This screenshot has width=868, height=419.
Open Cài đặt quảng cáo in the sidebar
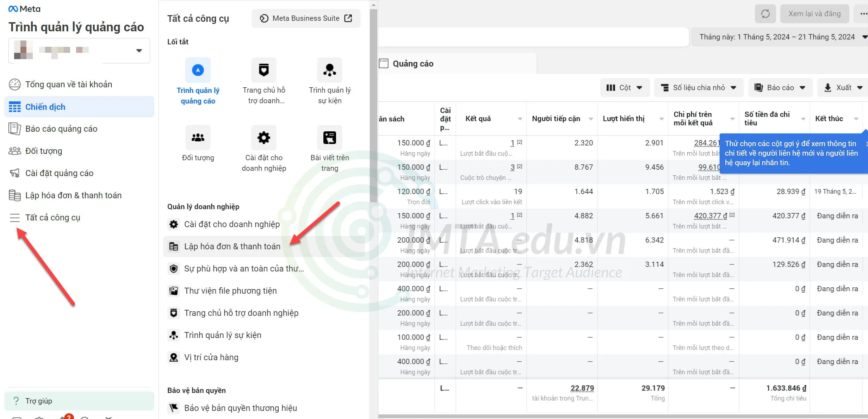pos(58,173)
